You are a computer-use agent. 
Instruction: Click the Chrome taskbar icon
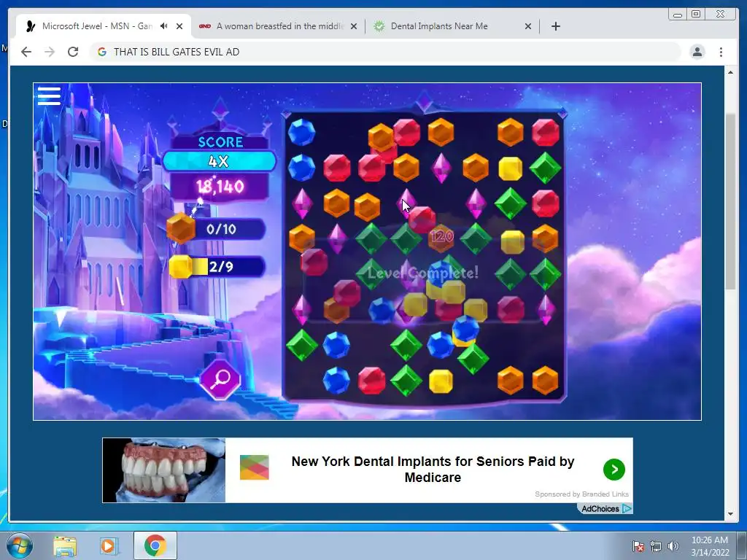[155, 545]
